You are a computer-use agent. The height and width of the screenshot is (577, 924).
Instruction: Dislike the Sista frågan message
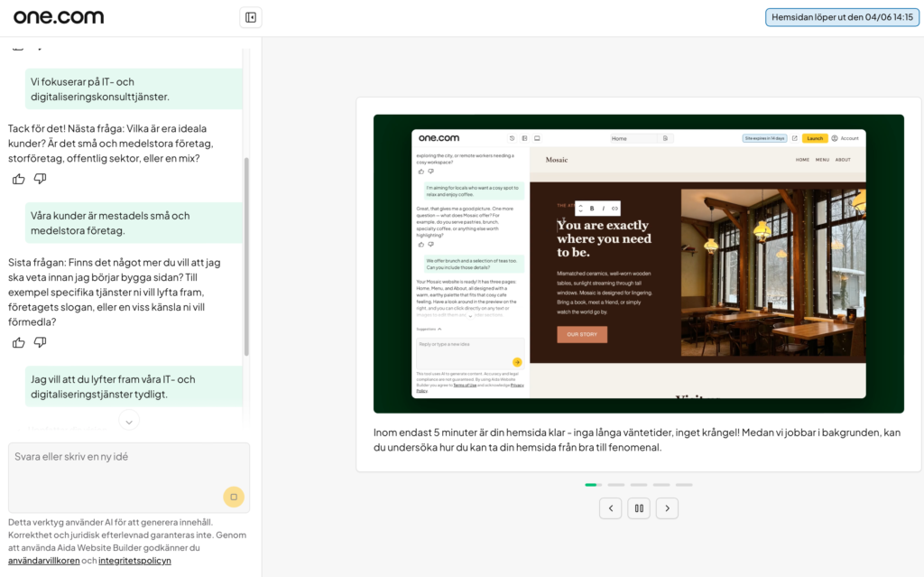coord(40,342)
